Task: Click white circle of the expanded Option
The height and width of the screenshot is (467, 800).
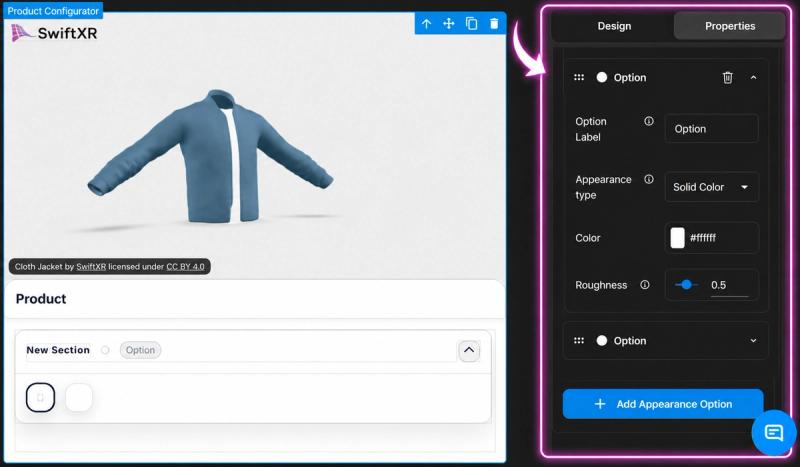Action: 602,78
